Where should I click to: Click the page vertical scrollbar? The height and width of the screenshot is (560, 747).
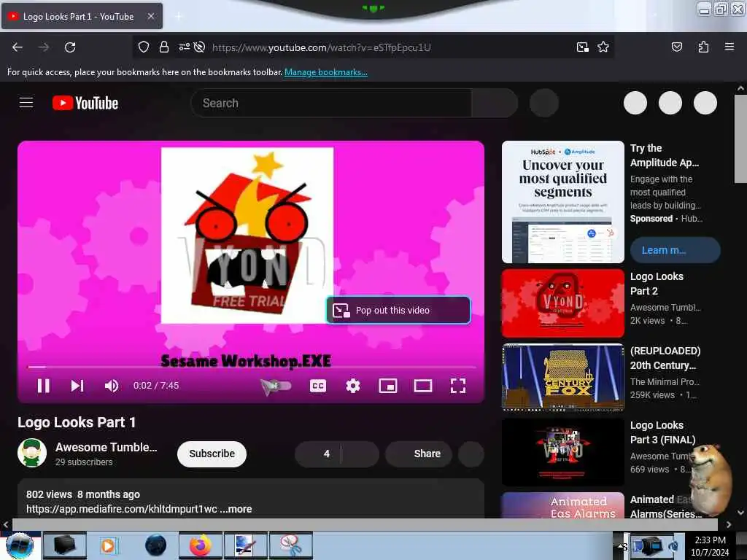[740, 138]
